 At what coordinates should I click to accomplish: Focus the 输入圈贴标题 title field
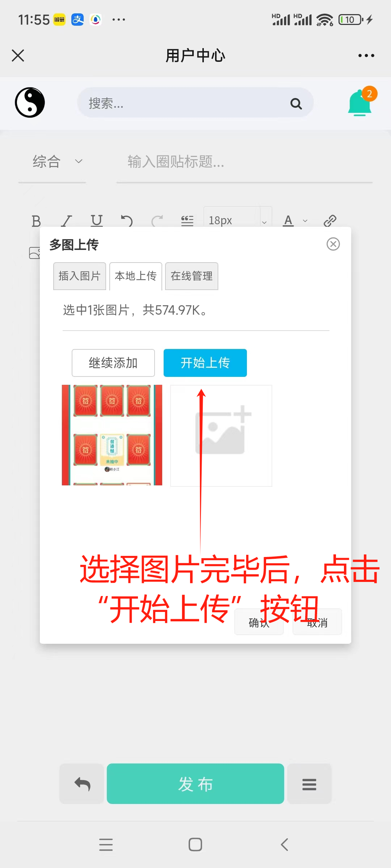coord(244,162)
